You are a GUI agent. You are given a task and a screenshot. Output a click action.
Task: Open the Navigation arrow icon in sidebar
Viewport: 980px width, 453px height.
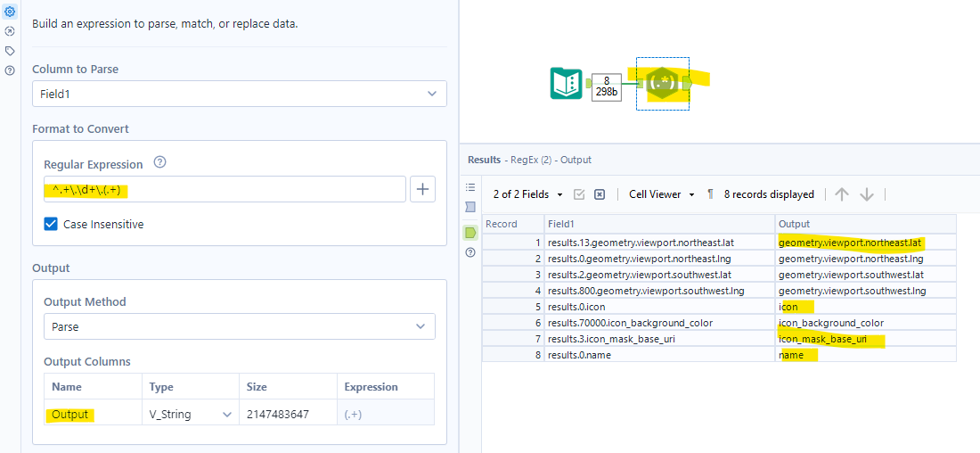coord(10,31)
